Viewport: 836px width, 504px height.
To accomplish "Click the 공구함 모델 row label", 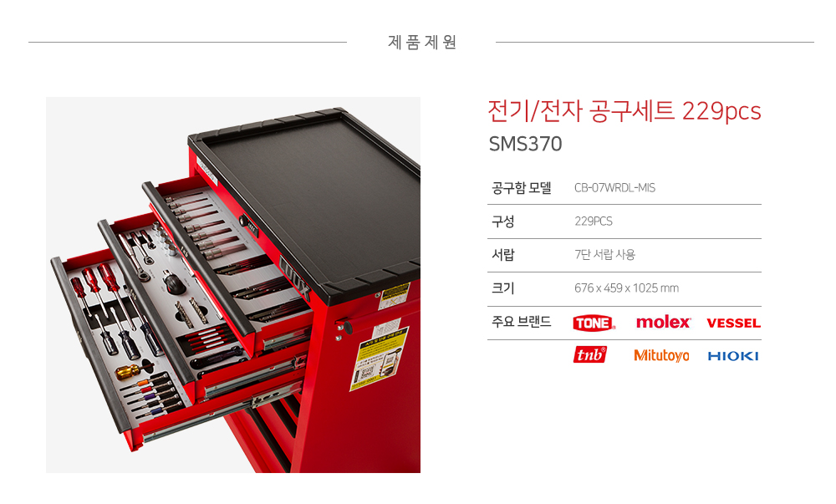I will pyautogui.click(x=522, y=187).
